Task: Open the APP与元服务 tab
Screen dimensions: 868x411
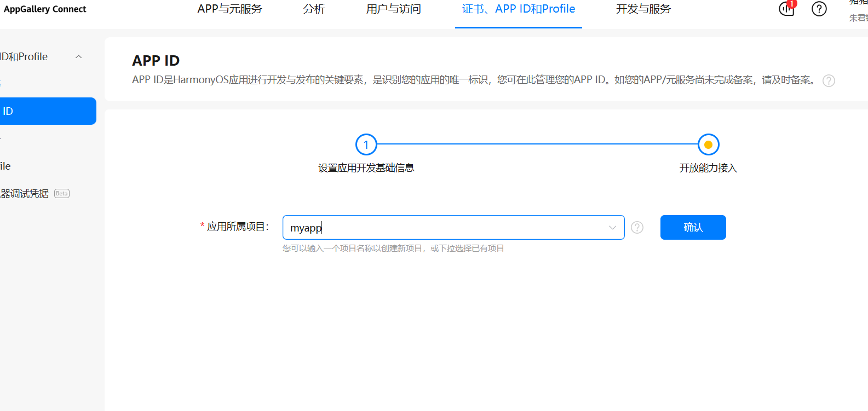Action: pyautogui.click(x=230, y=9)
